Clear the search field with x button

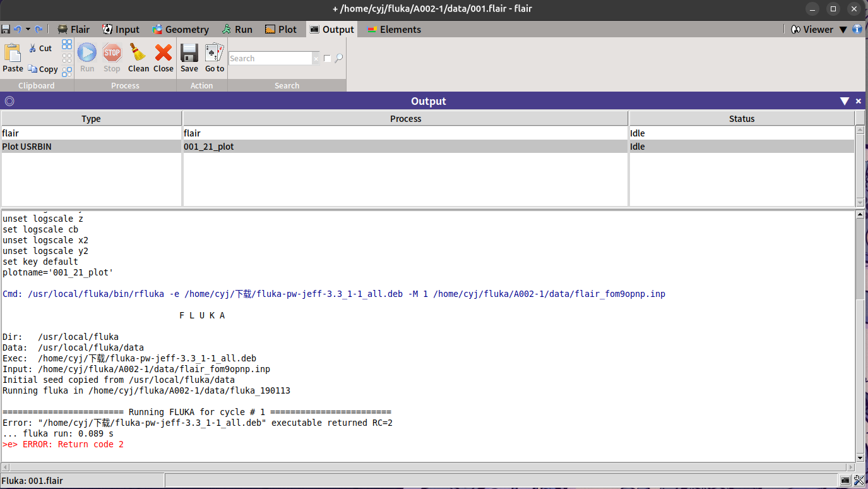coord(316,59)
